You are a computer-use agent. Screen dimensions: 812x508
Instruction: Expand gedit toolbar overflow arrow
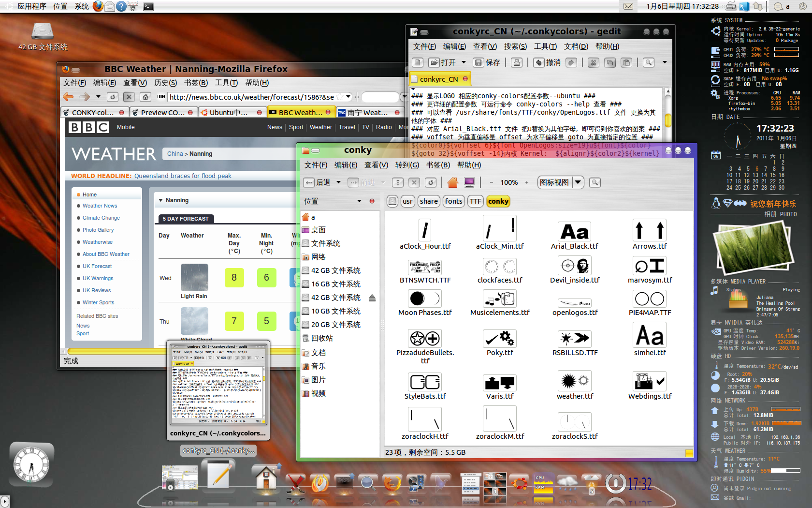665,62
